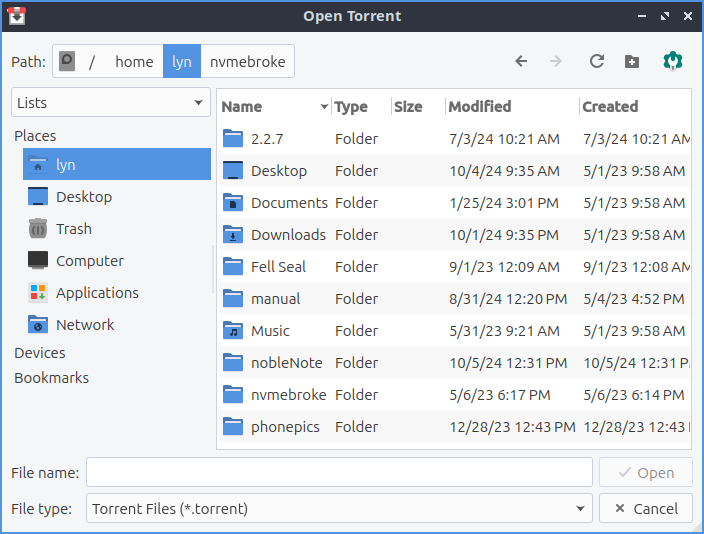Click the Name column sort arrow

pyautogui.click(x=324, y=107)
